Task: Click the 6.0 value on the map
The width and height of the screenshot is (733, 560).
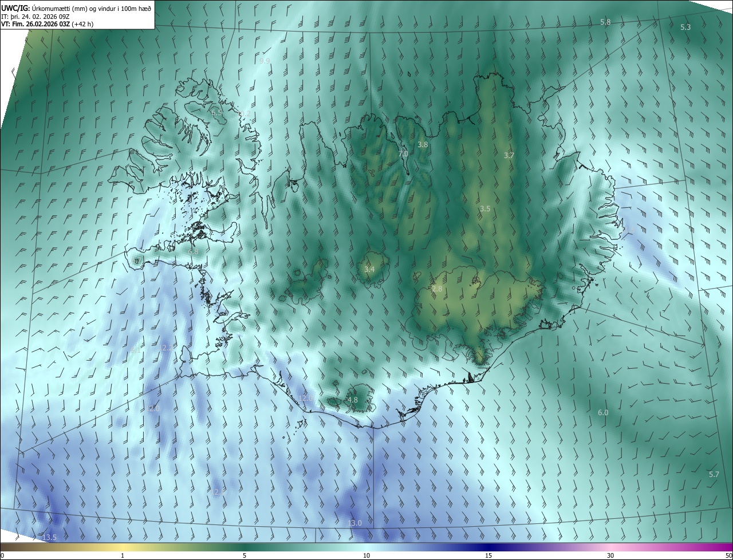Action: pos(603,413)
